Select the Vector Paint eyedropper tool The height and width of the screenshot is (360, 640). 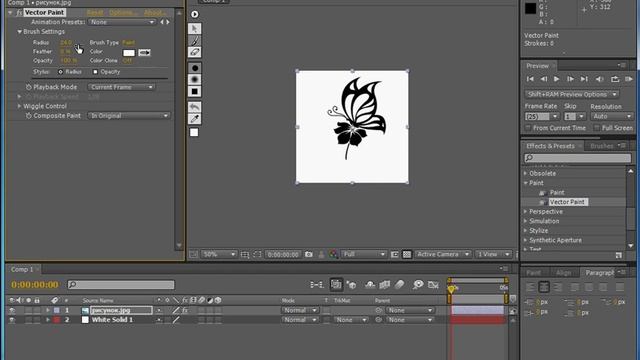click(x=195, y=119)
